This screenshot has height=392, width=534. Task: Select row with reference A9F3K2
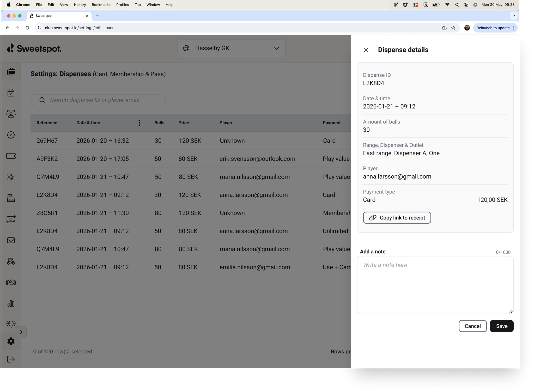(191, 159)
